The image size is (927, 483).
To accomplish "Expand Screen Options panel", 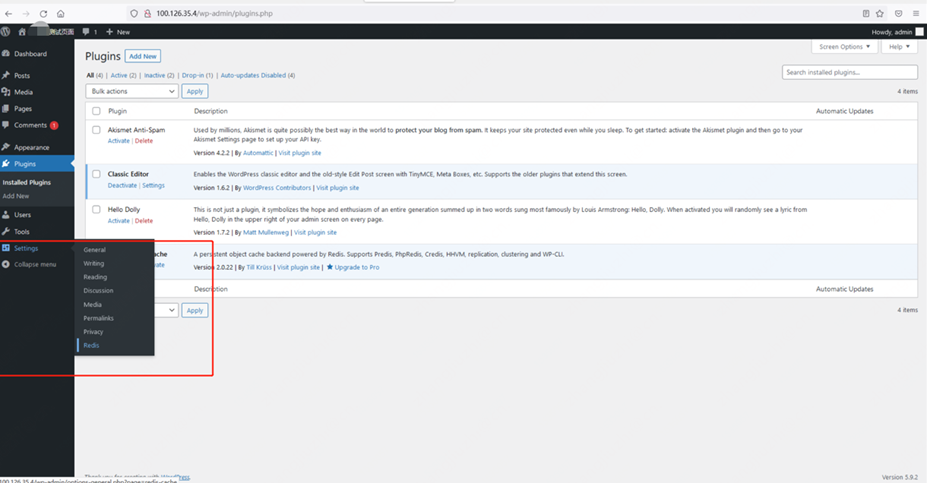I will point(844,47).
